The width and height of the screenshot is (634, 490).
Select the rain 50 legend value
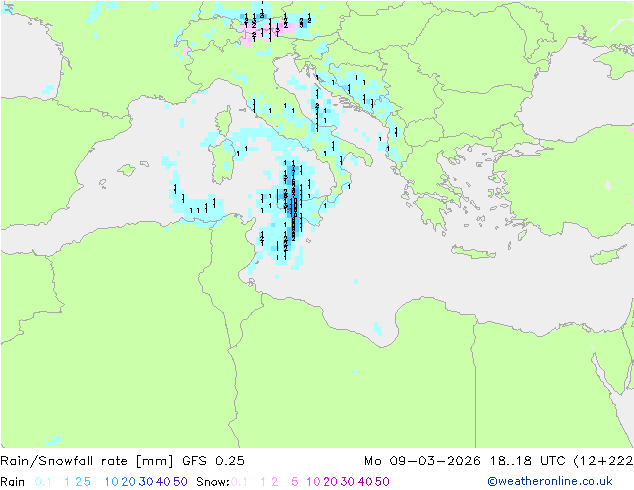(x=180, y=482)
